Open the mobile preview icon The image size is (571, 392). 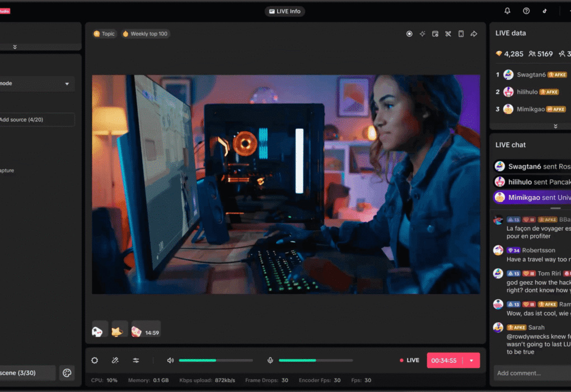(461, 34)
